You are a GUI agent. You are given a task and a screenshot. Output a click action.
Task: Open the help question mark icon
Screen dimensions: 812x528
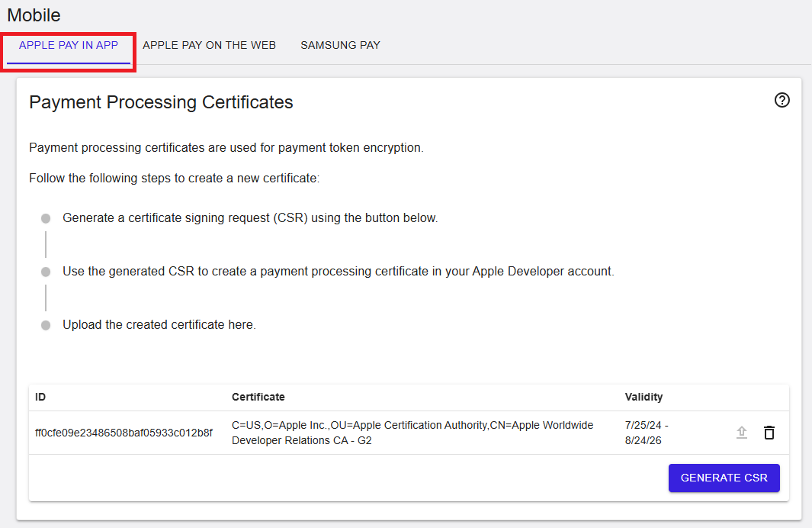coord(782,100)
